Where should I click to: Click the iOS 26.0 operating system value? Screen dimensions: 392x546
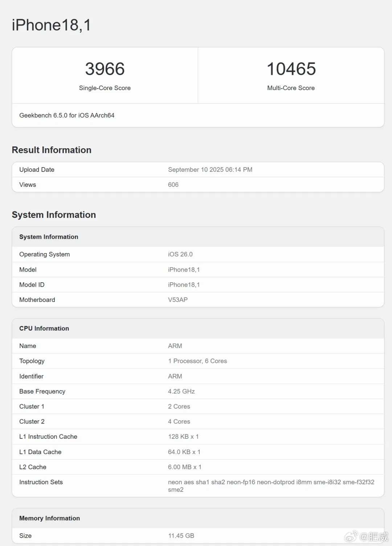[x=180, y=254]
